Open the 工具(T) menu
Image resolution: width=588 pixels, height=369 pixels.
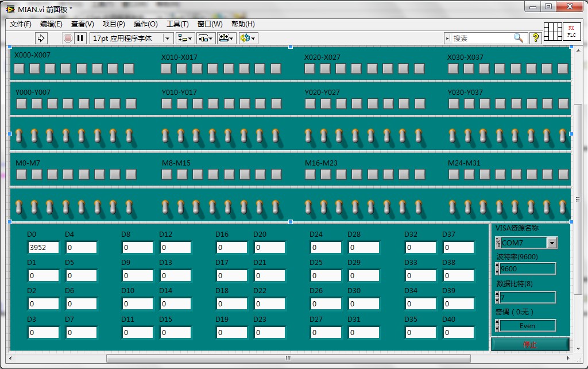pyautogui.click(x=177, y=24)
